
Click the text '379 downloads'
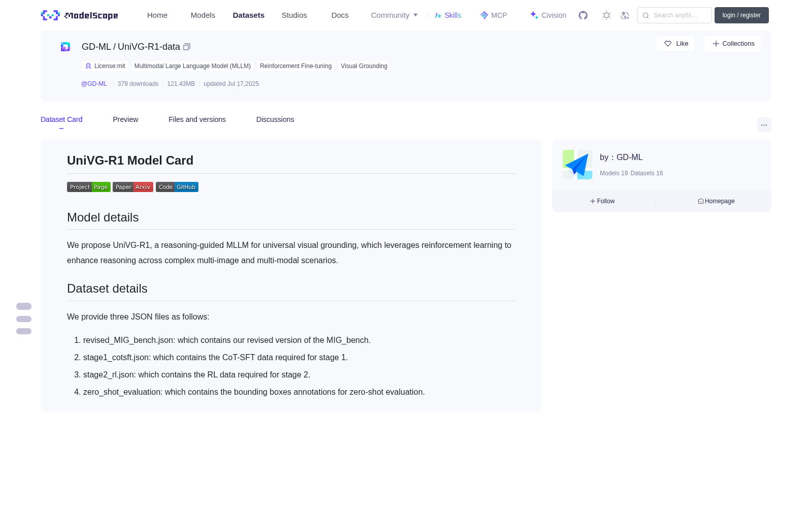pyautogui.click(x=138, y=84)
